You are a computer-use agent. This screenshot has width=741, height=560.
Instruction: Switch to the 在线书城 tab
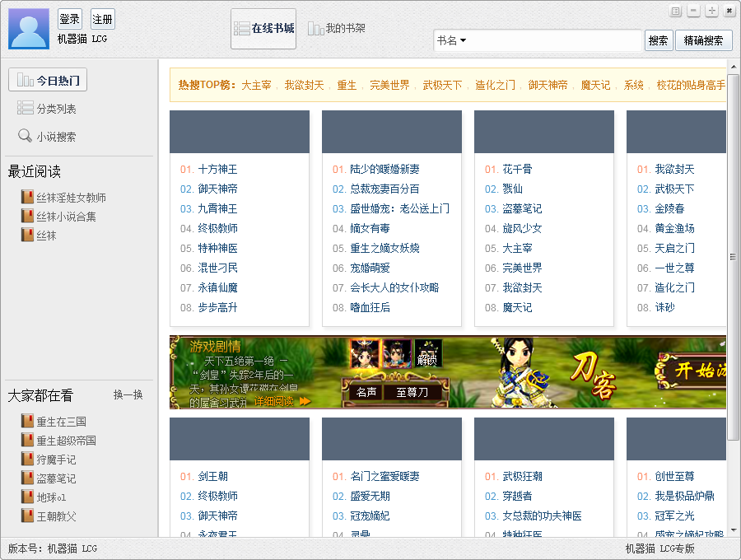point(263,29)
